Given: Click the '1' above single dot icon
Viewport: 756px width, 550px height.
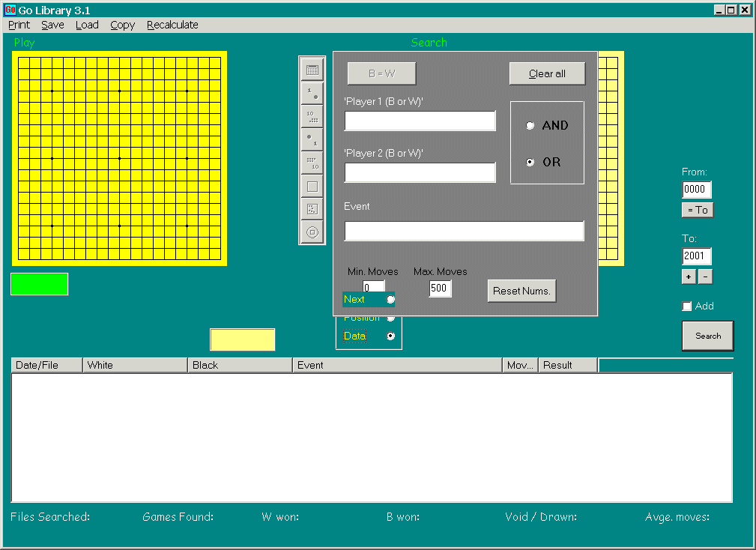Looking at the screenshot, I should click(312, 93).
